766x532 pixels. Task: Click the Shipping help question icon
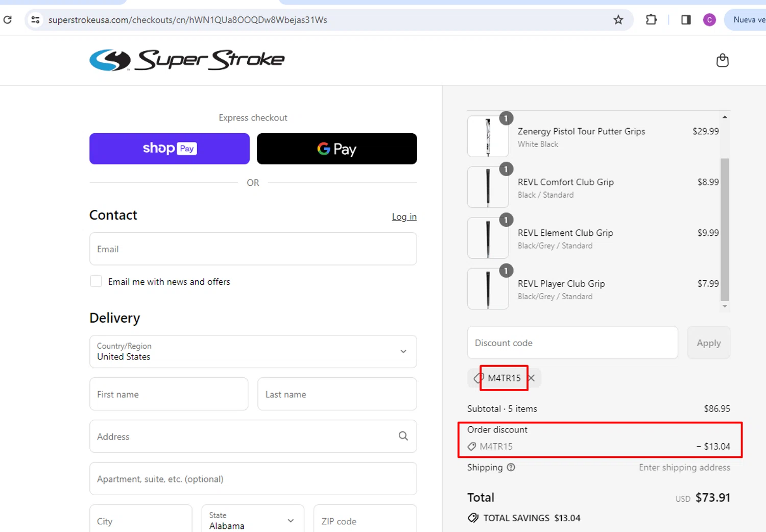click(x=511, y=467)
